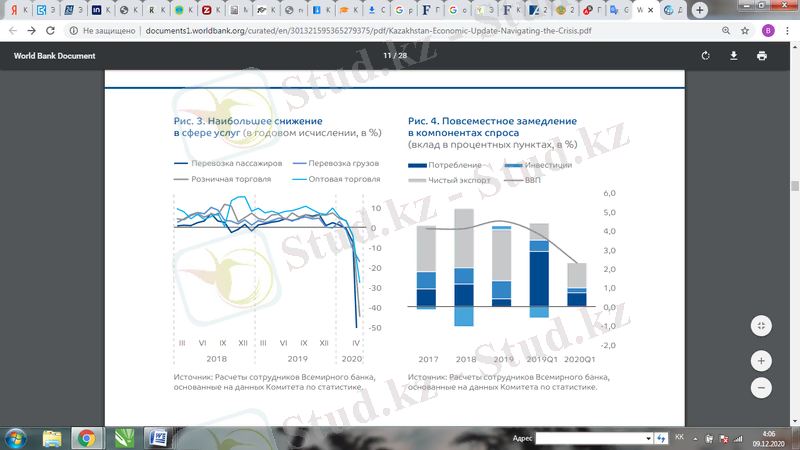The image size is (800, 450).
Task: Switch to the last globe icon tab
Action: (x=673, y=10)
